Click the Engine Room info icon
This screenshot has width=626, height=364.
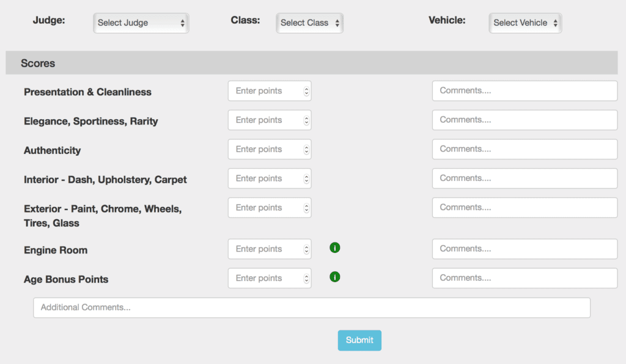click(334, 247)
